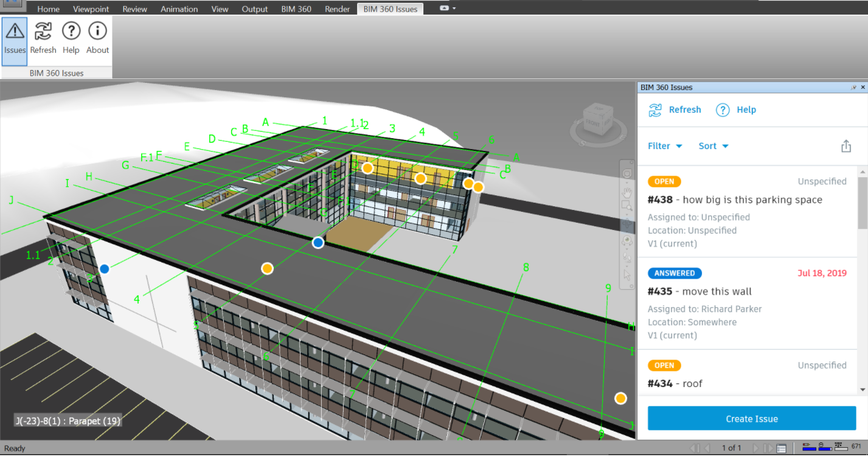
Task: Select the Zoom Window tool
Action: [x=627, y=207]
